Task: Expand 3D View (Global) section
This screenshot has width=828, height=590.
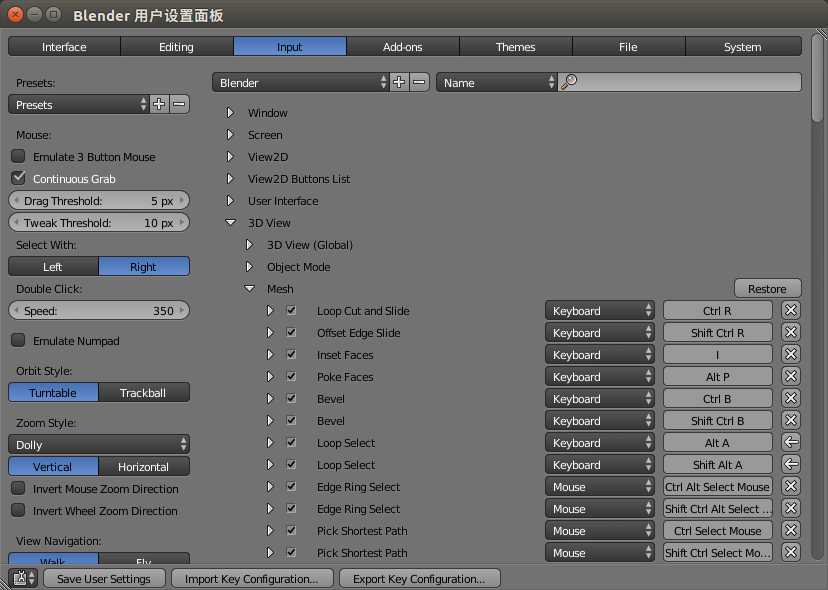Action: click(249, 245)
